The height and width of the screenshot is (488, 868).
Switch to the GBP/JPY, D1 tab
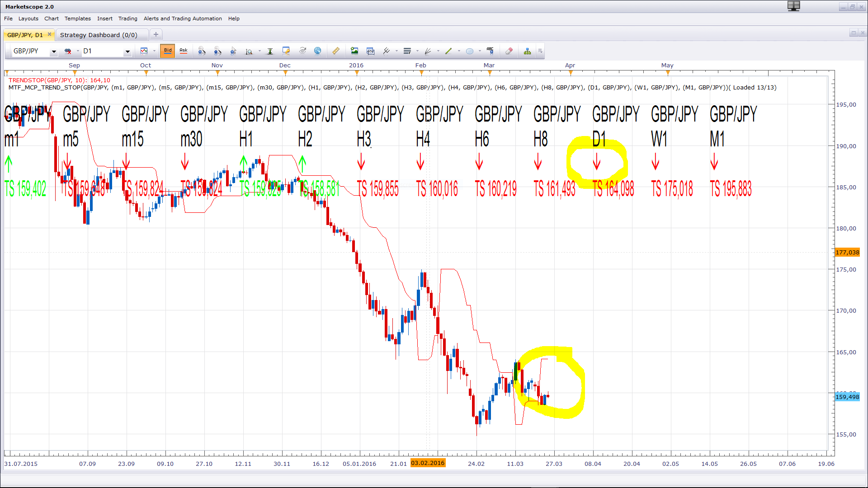click(x=25, y=35)
